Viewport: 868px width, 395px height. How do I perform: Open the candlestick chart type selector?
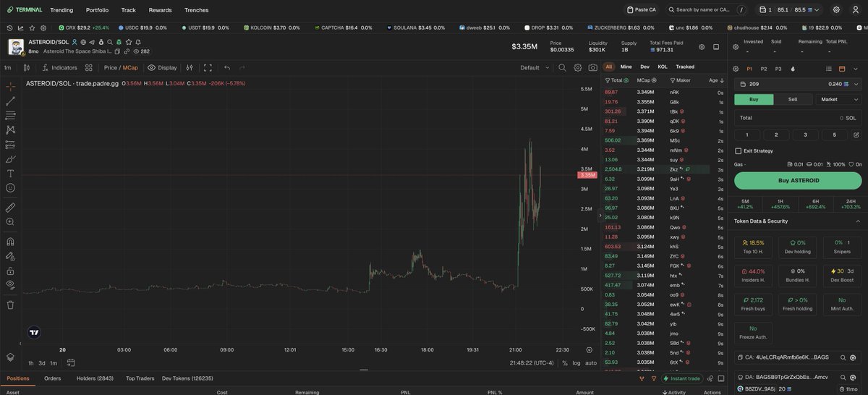[26, 67]
